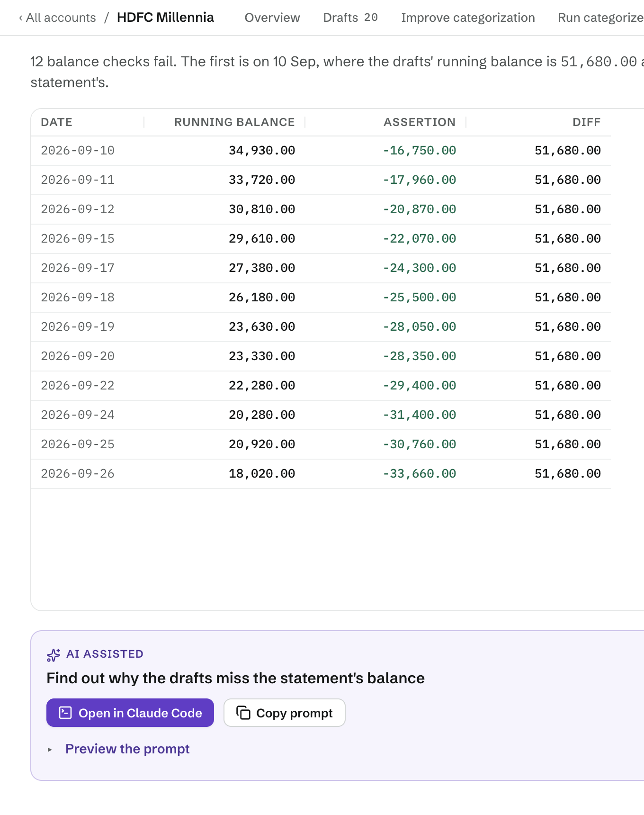Screen dimensions: 644x815
Task: Click the copy icon in Copy prompt
Action: pos(243,713)
